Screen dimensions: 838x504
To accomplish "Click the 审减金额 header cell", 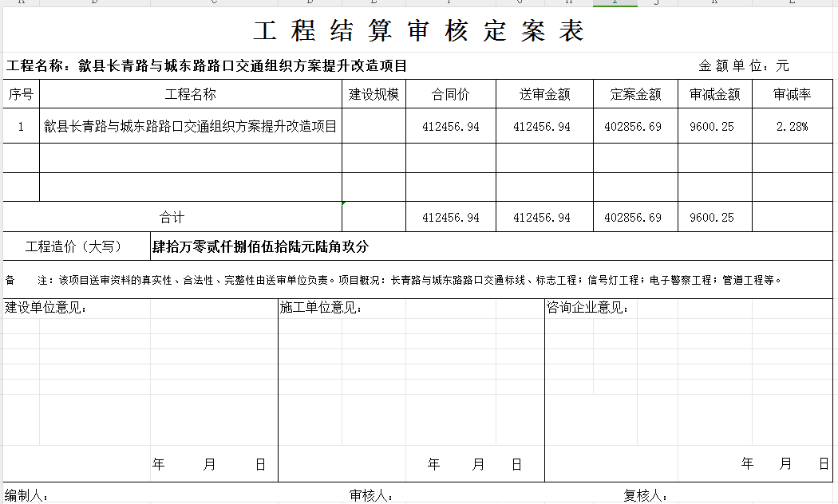I will [x=714, y=94].
